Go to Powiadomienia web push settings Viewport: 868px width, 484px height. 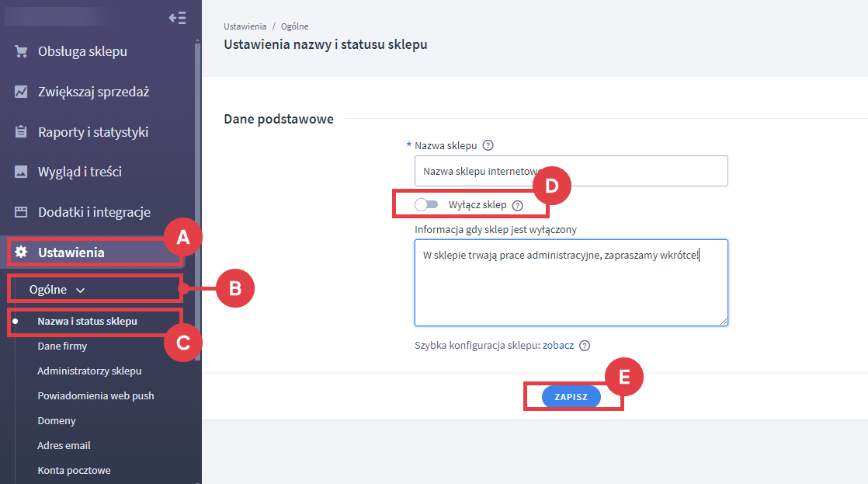pyautogui.click(x=95, y=396)
